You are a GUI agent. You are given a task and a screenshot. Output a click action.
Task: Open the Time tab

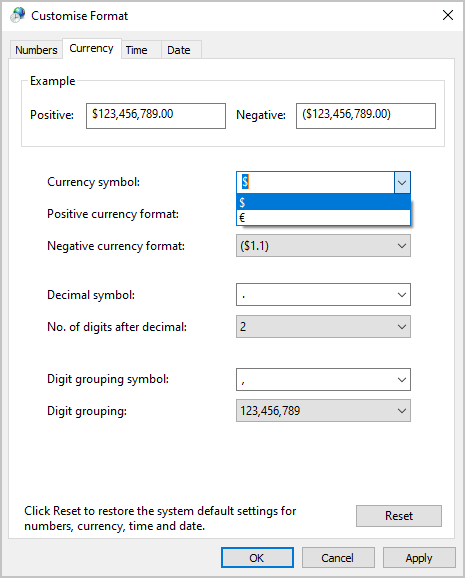coord(141,50)
